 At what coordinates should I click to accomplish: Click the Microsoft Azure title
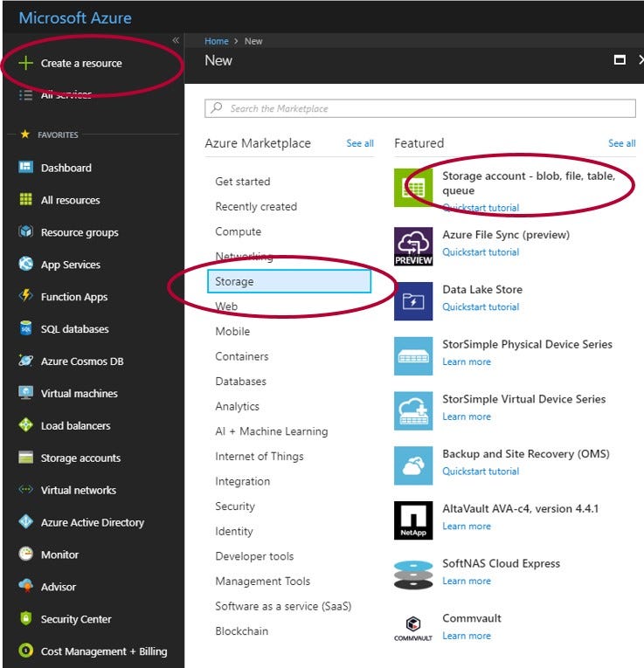tap(75, 17)
